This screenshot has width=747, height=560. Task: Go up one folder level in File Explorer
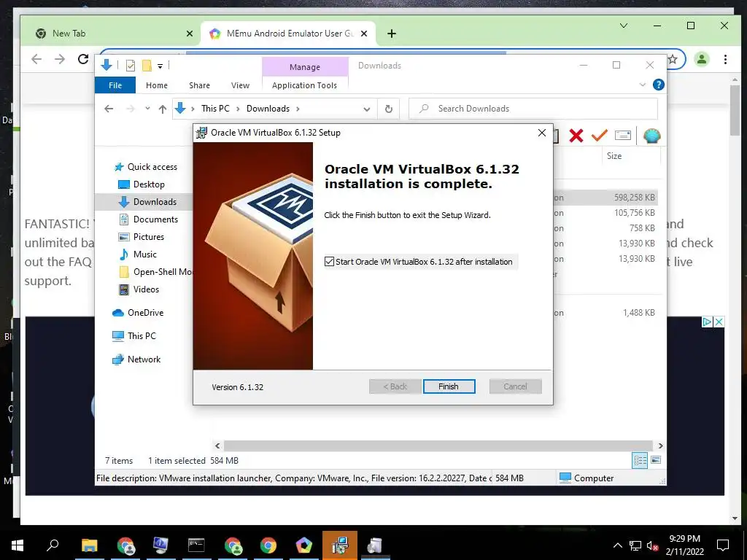(163, 109)
